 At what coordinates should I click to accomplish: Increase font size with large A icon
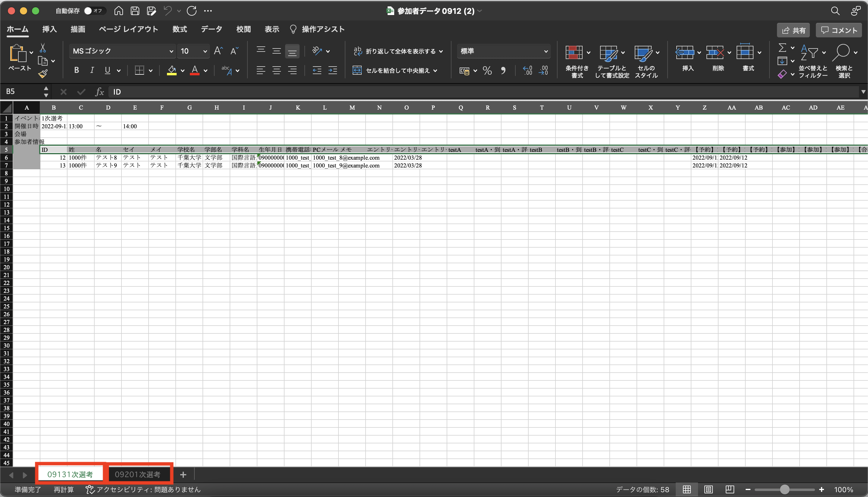click(x=218, y=51)
